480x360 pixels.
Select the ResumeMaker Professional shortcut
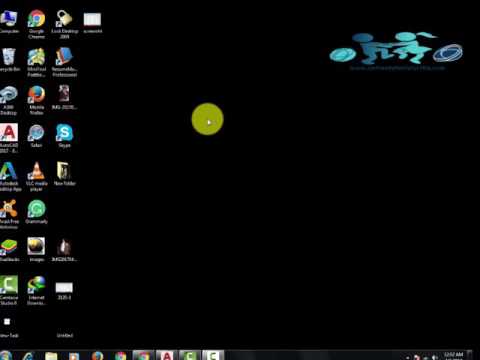point(64,62)
